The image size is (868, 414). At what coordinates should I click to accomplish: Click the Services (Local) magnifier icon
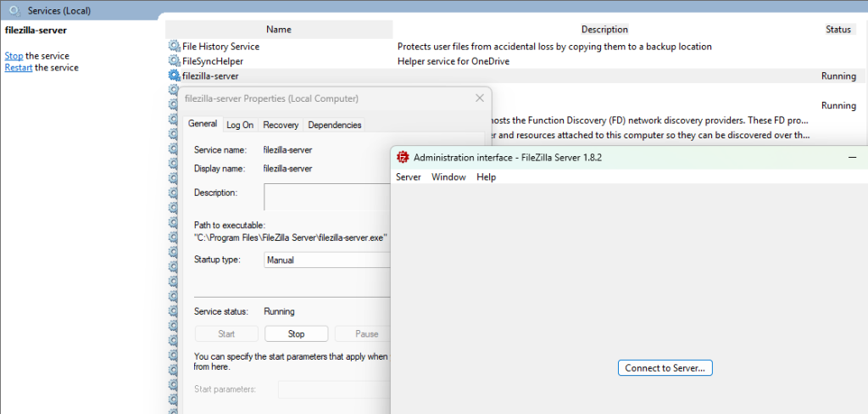(x=14, y=11)
